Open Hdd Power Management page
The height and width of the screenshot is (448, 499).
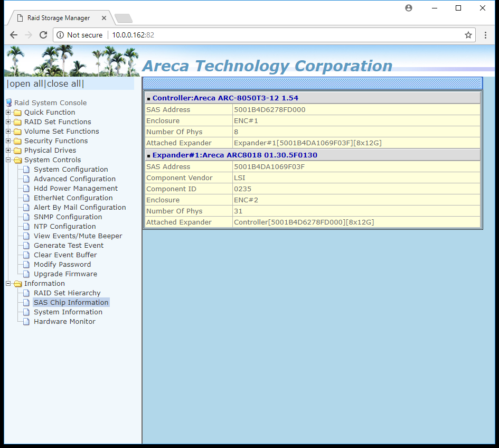click(x=76, y=189)
